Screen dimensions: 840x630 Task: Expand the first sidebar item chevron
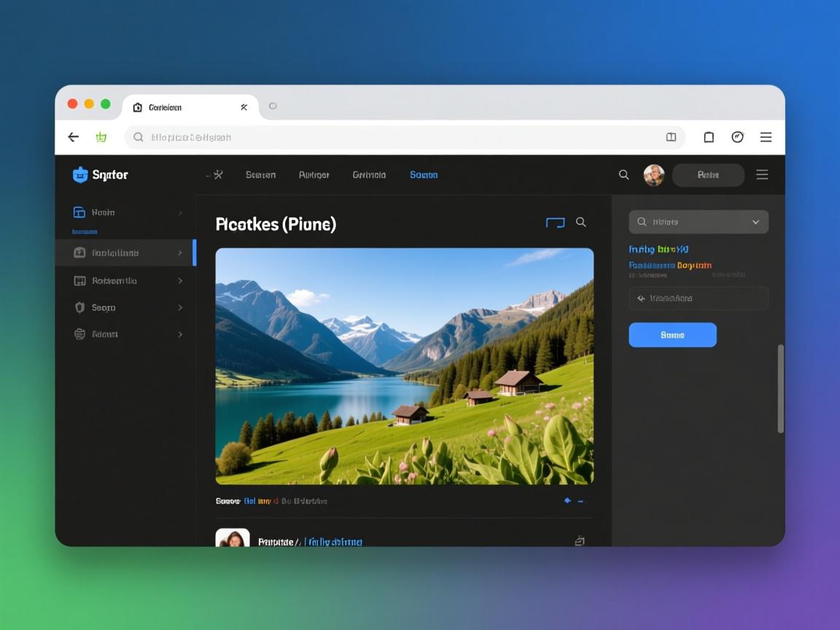coord(180,213)
